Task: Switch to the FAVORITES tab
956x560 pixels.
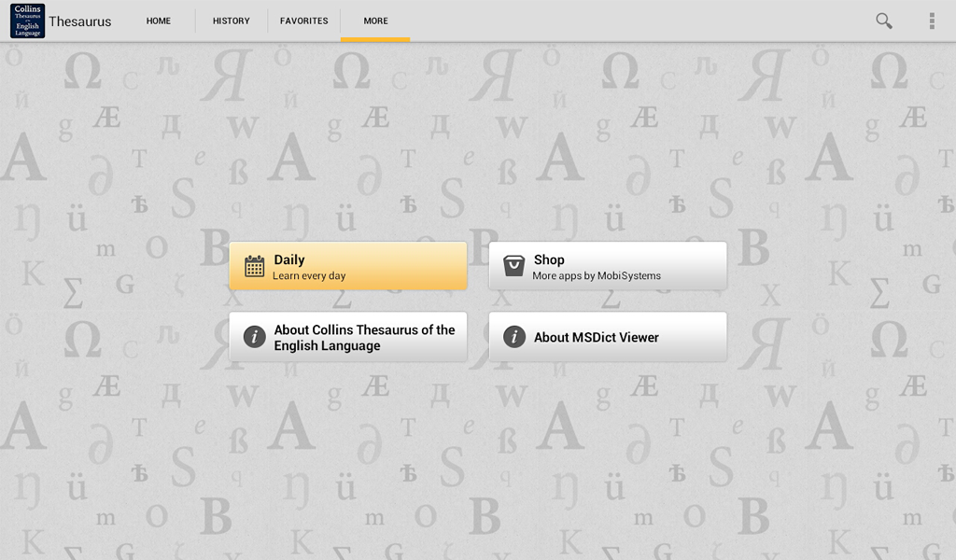Action: coord(303,21)
